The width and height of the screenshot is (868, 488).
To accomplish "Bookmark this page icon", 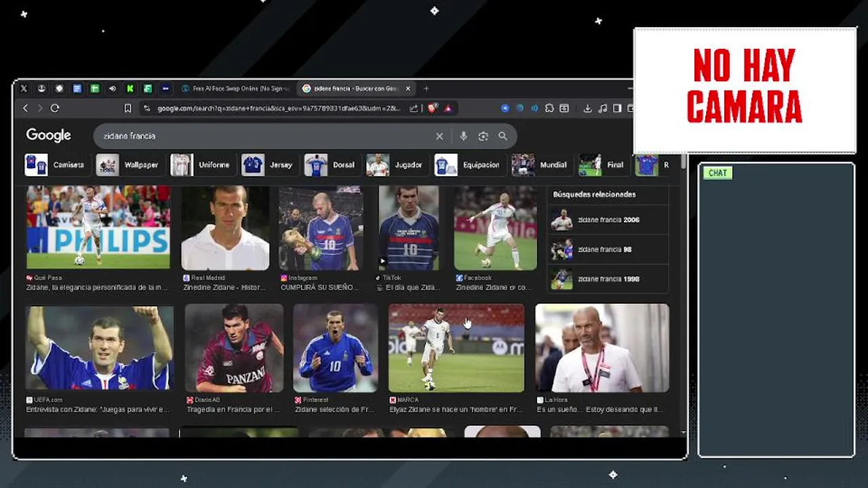I will [x=127, y=108].
